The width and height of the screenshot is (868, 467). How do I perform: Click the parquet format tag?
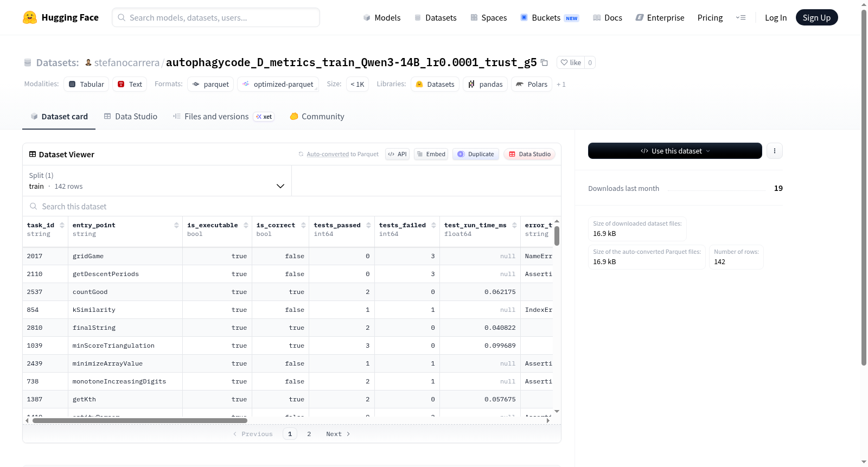point(210,84)
